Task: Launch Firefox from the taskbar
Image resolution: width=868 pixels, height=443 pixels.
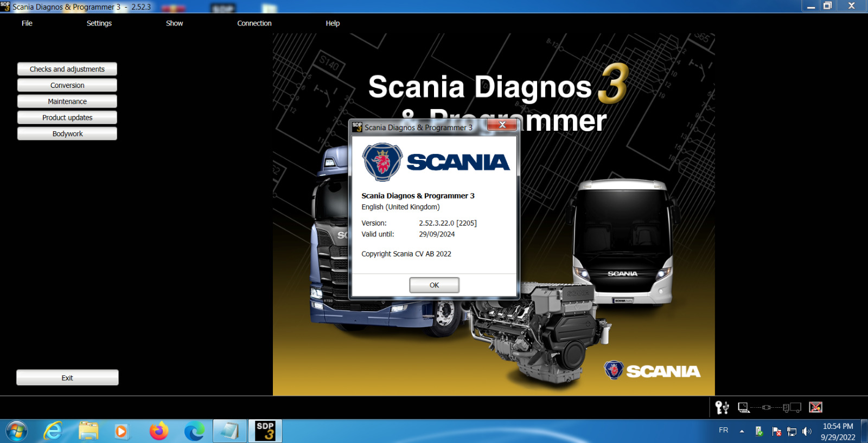Action: point(159,432)
